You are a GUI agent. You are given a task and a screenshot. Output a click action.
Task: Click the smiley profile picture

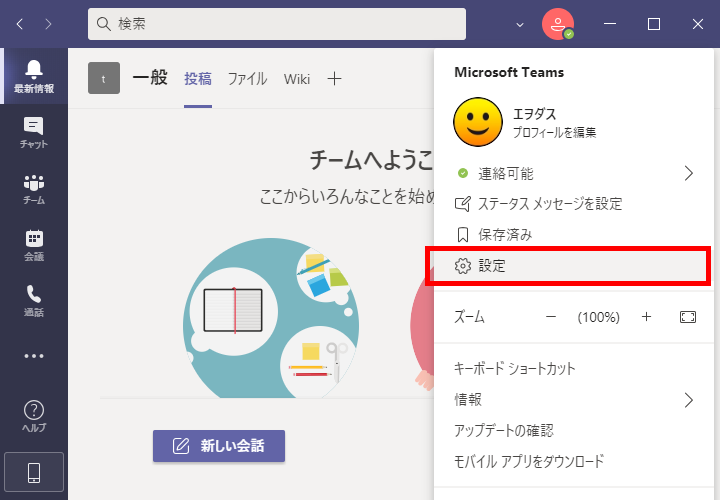[478, 122]
